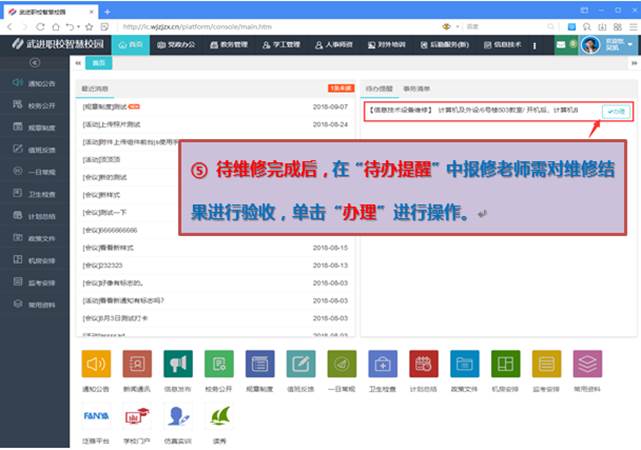
Task: Click the olive 一日常规 tile
Action: tap(342, 363)
